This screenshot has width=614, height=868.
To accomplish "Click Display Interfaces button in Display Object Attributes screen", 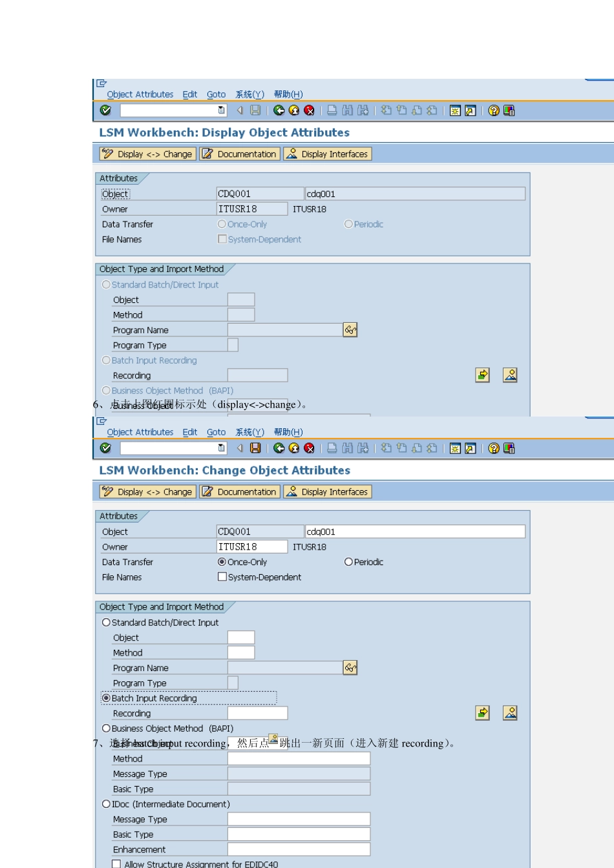I will pyautogui.click(x=328, y=154).
